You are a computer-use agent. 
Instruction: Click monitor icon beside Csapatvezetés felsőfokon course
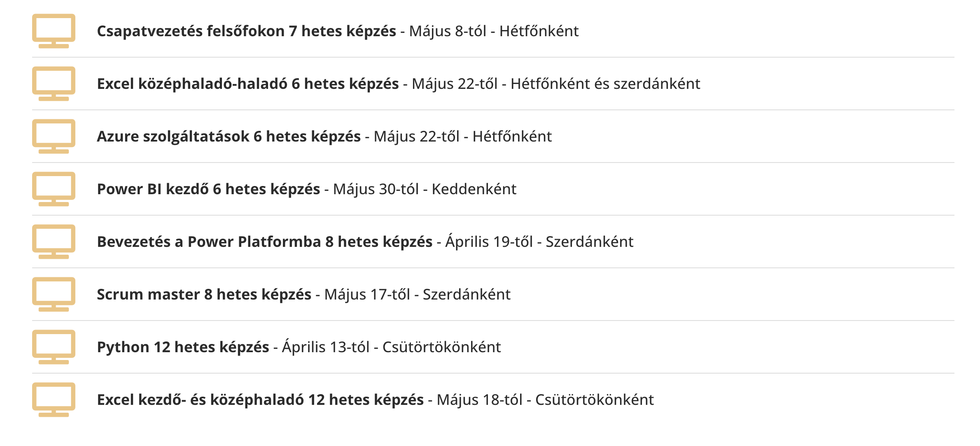54,31
